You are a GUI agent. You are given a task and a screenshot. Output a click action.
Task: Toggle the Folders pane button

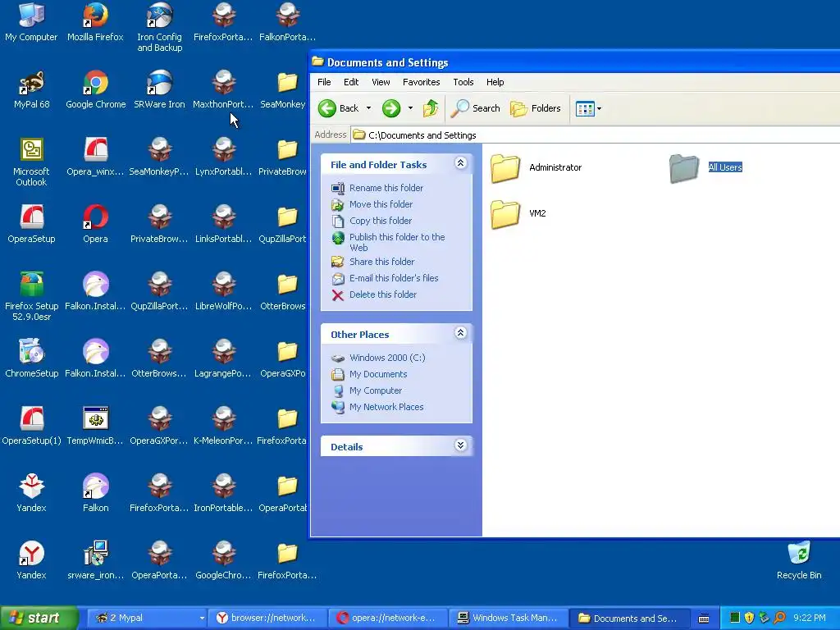(x=535, y=109)
